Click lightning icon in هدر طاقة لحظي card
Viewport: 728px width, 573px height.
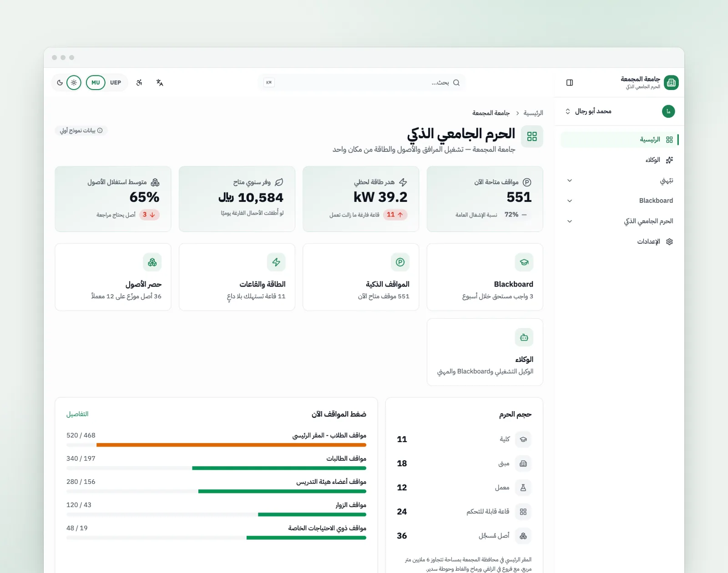pos(403,182)
